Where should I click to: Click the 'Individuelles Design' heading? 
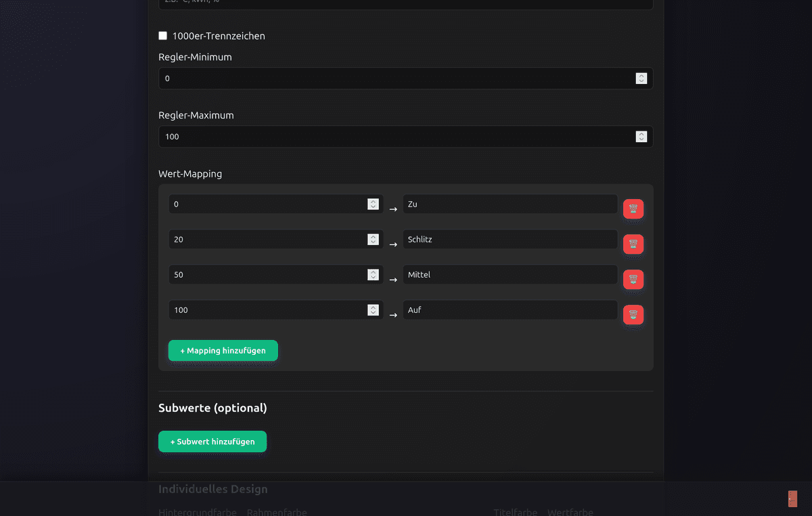(213, 489)
